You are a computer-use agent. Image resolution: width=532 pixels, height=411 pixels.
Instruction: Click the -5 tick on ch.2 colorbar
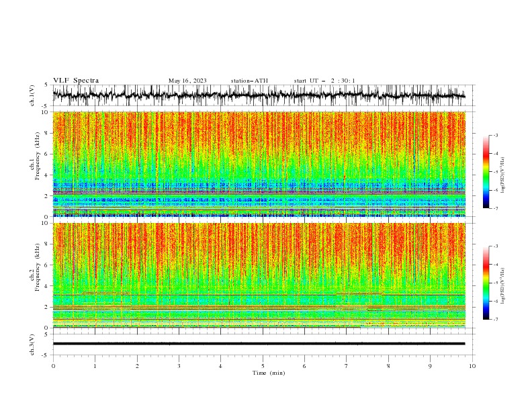(x=495, y=283)
